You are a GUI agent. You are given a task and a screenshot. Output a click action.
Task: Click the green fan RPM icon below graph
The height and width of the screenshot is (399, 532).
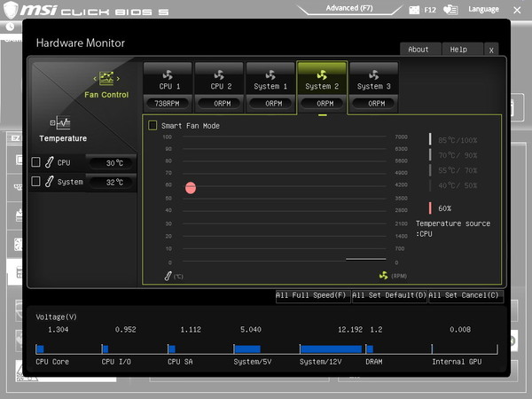click(x=383, y=276)
